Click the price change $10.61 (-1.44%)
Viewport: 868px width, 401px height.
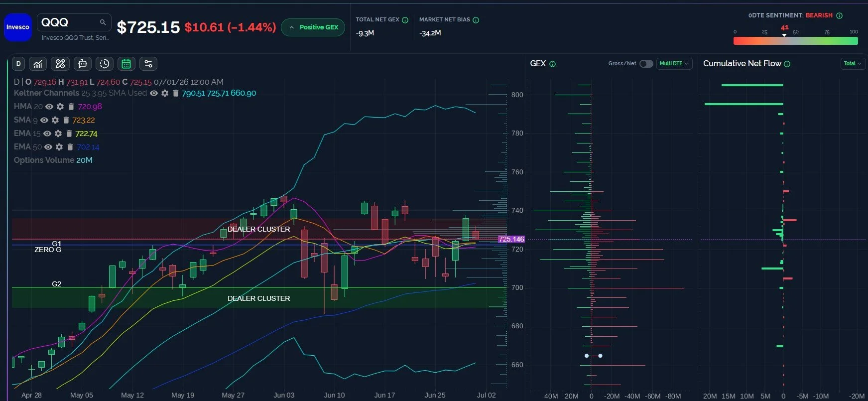click(230, 27)
